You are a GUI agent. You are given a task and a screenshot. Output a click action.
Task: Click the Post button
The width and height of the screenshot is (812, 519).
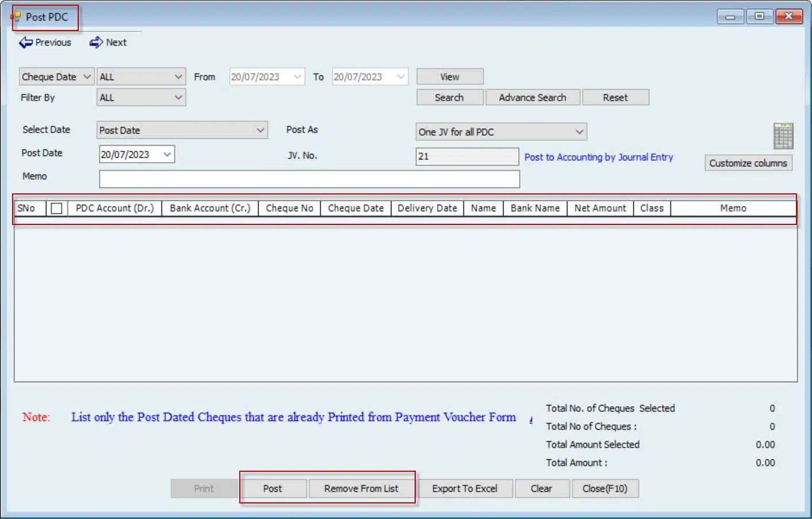click(x=273, y=489)
